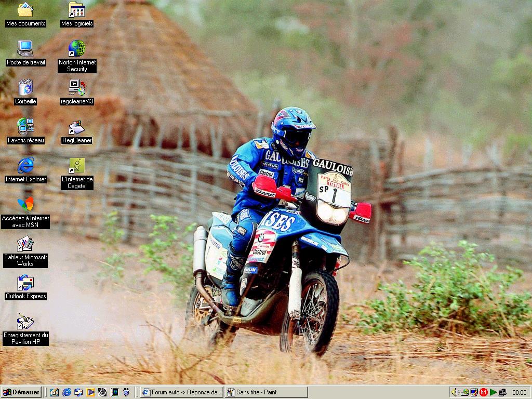The width and height of the screenshot is (532, 399).
Task: Select Accédez à Internet avec MSN icon
Action: [25, 204]
